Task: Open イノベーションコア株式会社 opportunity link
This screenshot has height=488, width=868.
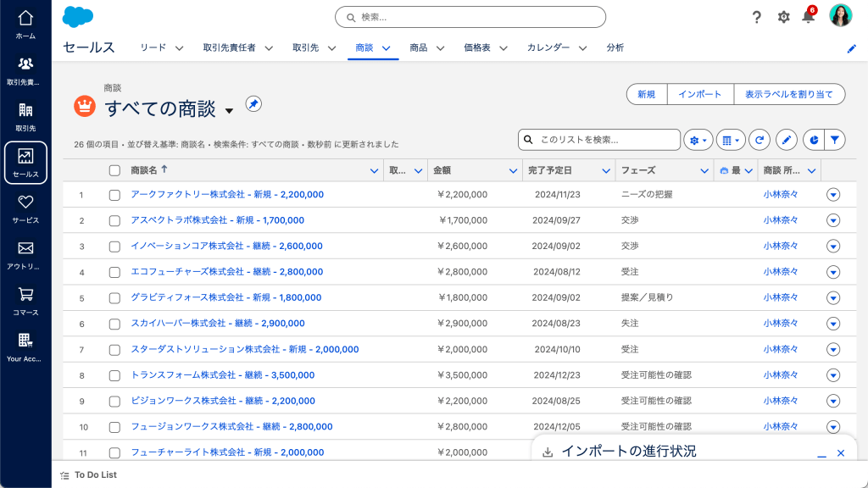Action: (226, 246)
